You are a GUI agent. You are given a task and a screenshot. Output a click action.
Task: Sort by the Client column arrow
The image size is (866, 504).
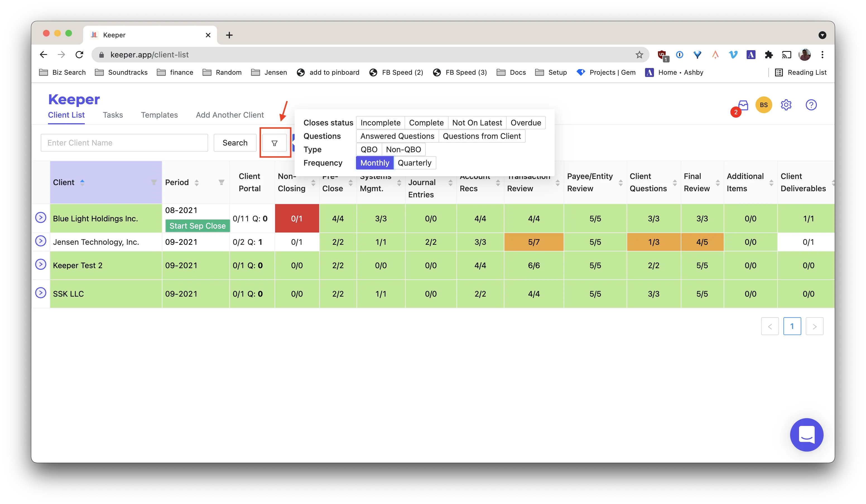82,182
